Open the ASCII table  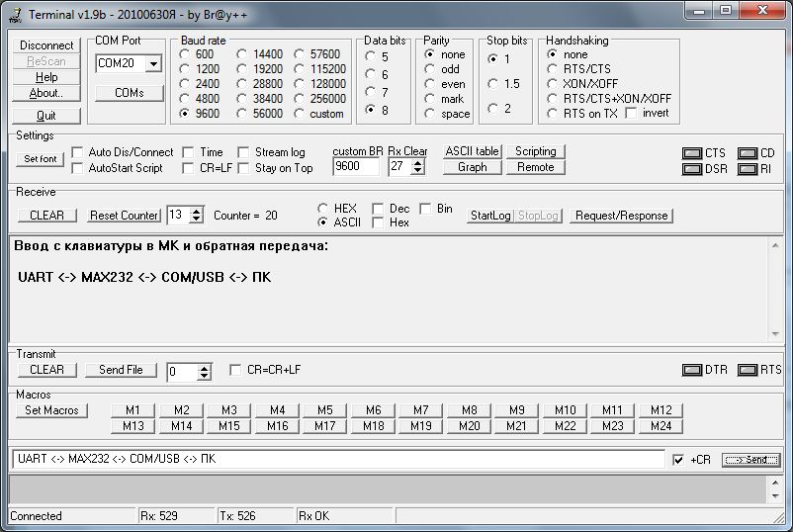(473, 151)
